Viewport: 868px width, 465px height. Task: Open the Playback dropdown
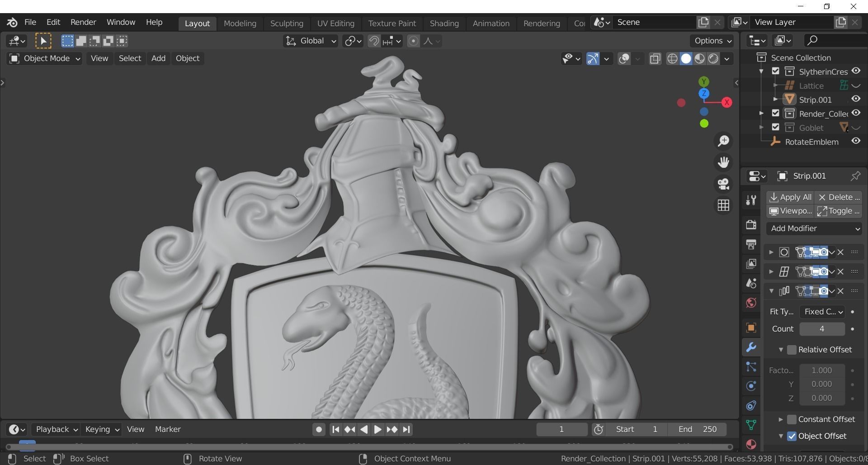(x=57, y=429)
